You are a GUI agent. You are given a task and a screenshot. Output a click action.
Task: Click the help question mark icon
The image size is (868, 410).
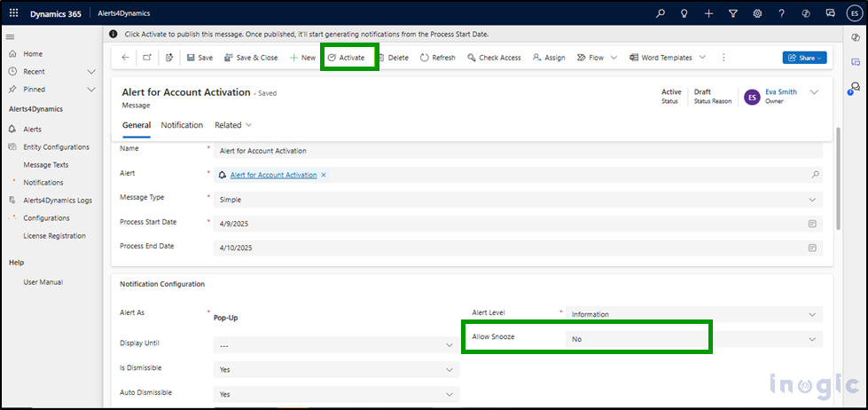(781, 14)
